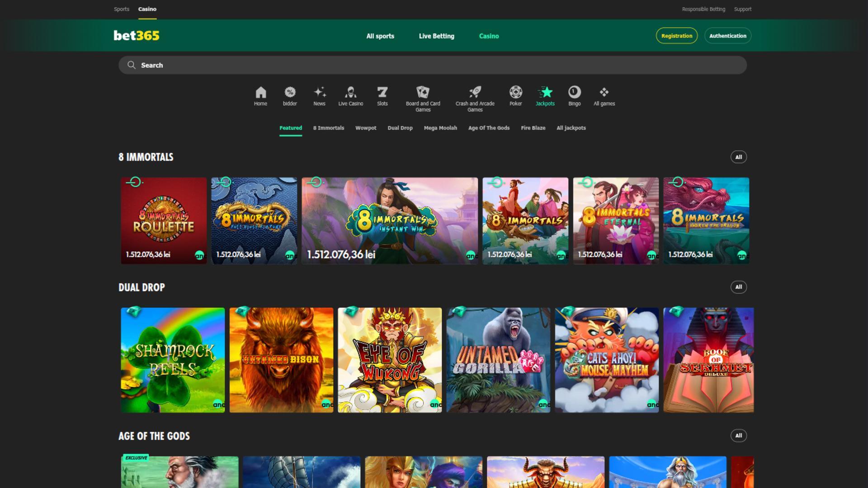Select the Mega Moolah jackpots tab
This screenshot has width=868, height=488.
(440, 128)
